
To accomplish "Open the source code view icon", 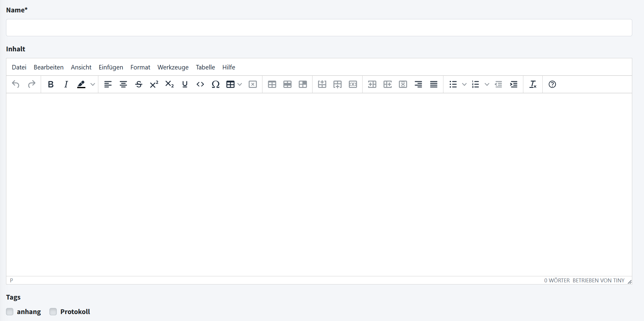I will (200, 84).
